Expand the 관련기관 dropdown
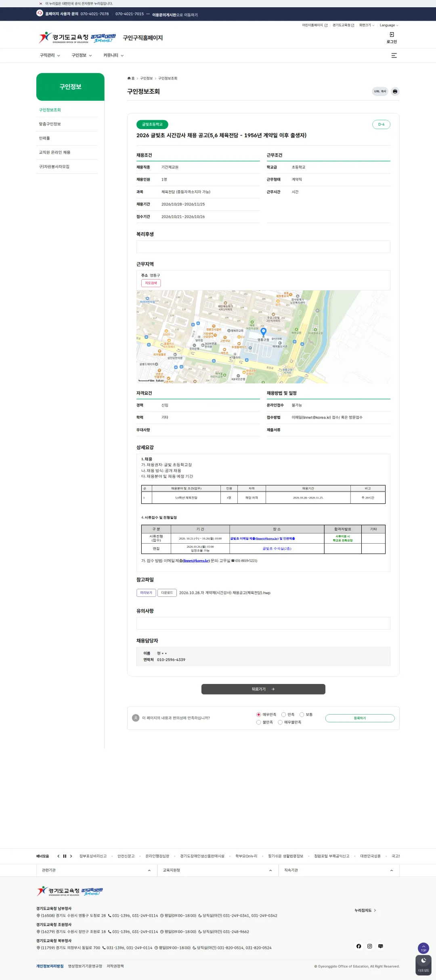This screenshot has width=436, height=980. point(96,870)
